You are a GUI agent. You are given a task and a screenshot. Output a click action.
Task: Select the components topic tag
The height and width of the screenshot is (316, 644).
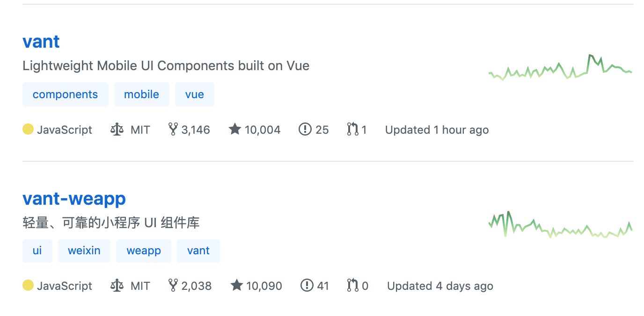pyautogui.click(x=65, y=94)
